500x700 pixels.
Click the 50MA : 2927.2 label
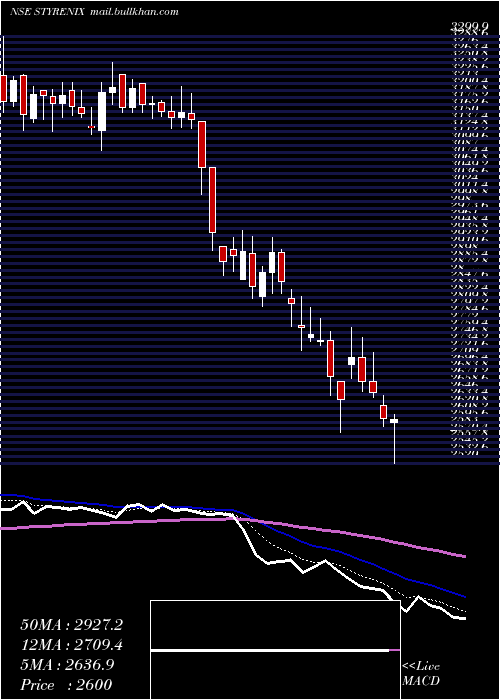tap(71, 625)
